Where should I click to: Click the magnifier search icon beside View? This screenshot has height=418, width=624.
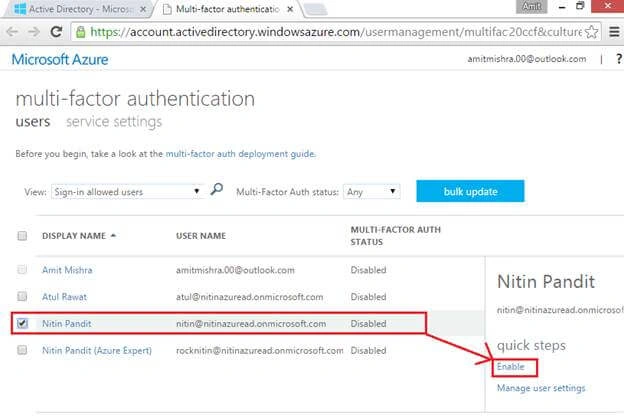click(x=216, y=189)
